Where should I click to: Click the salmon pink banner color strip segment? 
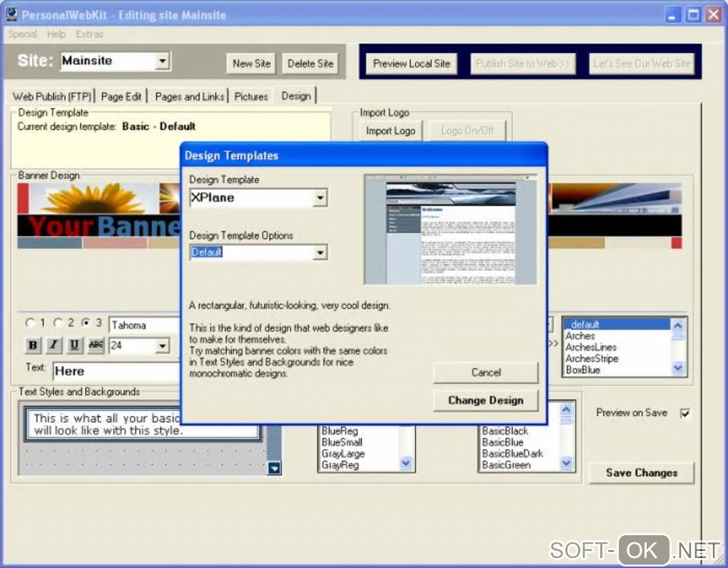pyautogui.click(x=115, y=243)
